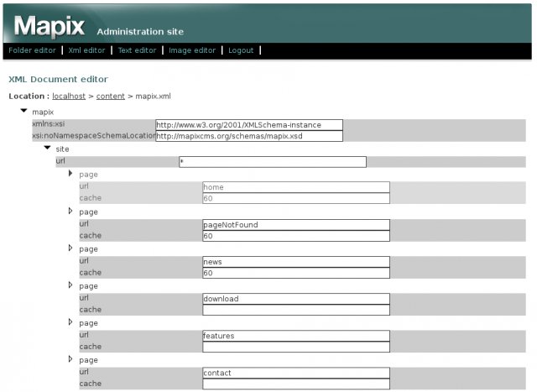Screen dimensions: 537x392
Task: Switch to the Xml editor
Action: click(86, 50)
